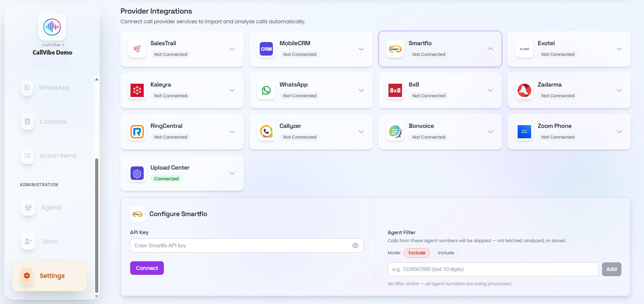
Task: Click the Zadarma provider logo
Action: click(524, 90)
